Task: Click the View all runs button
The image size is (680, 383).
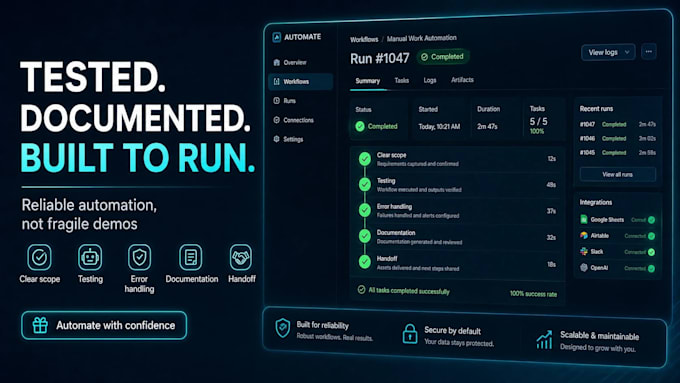Action: (x=618, y=174)
